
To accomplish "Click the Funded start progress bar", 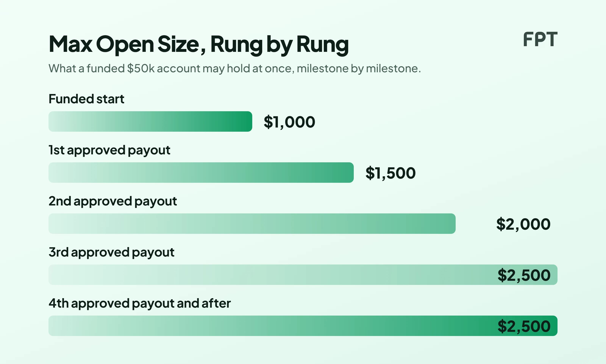I will point(150,121).
